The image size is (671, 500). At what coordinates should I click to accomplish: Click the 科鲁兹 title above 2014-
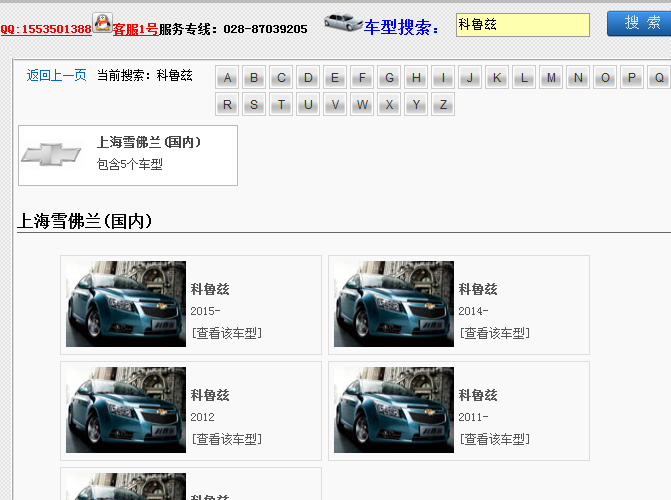(478, 289)
